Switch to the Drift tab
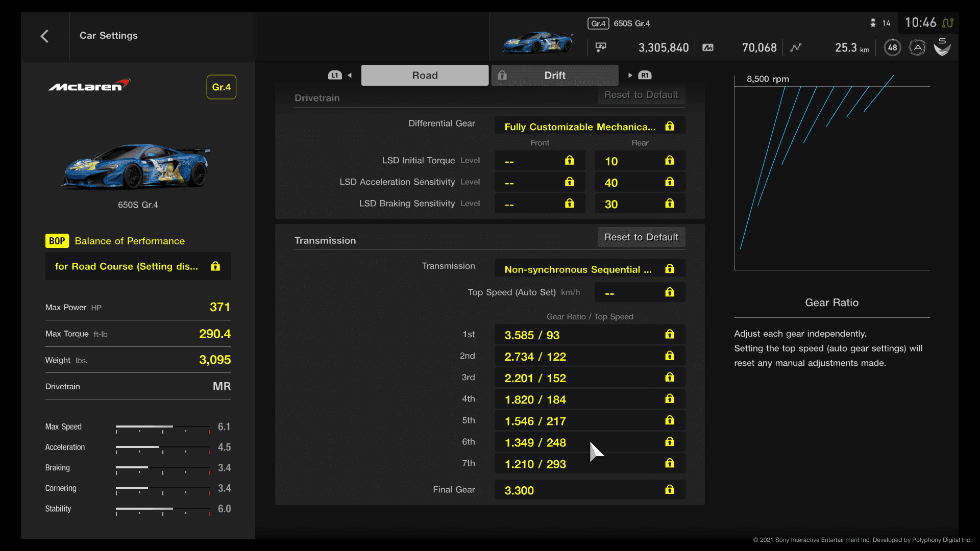Image resolution: width=980 pixels, height=551 pixels. coord(555,76)
